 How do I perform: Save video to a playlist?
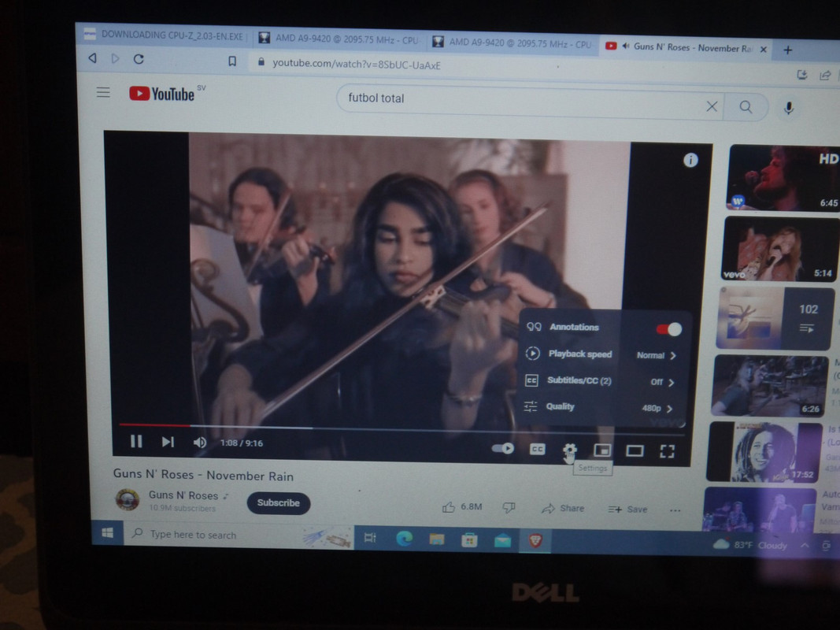(x=627, y=510)
